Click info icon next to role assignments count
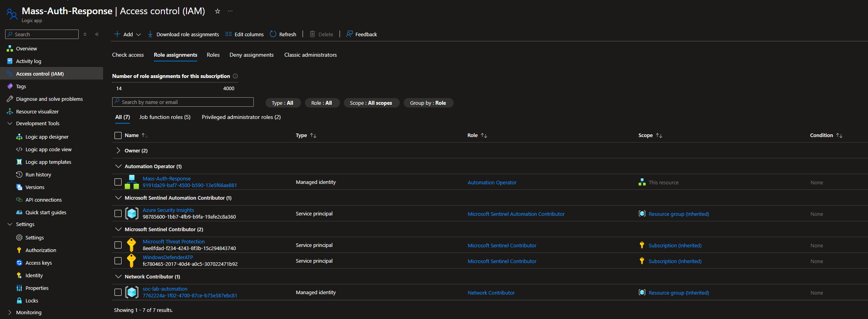 coord(235,76)
